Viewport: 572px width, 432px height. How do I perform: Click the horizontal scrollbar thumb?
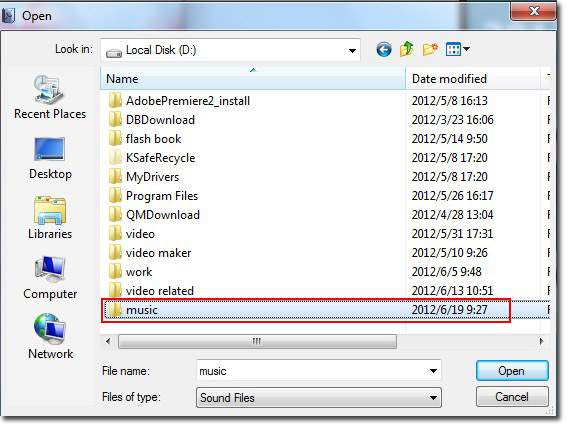[257, 342]
